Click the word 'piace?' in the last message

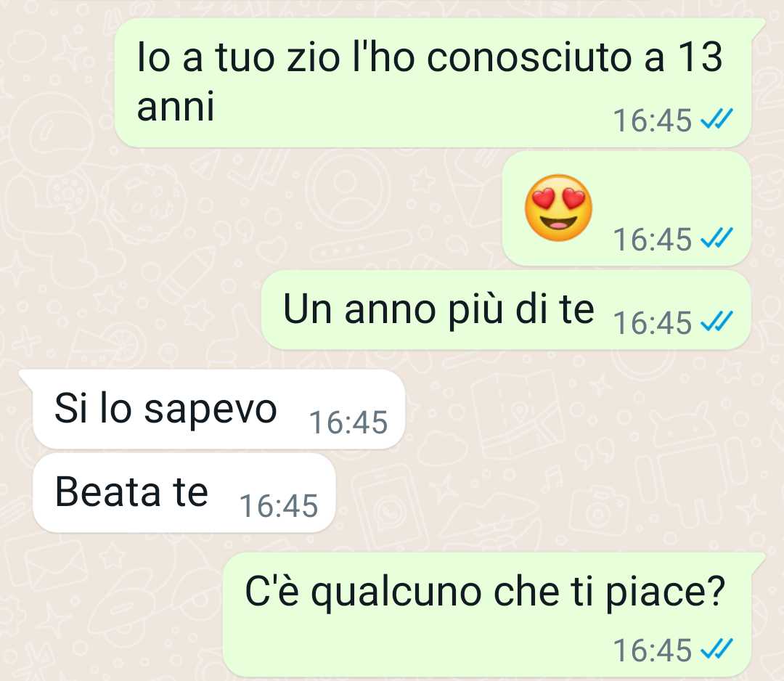[x=666, y=593]
